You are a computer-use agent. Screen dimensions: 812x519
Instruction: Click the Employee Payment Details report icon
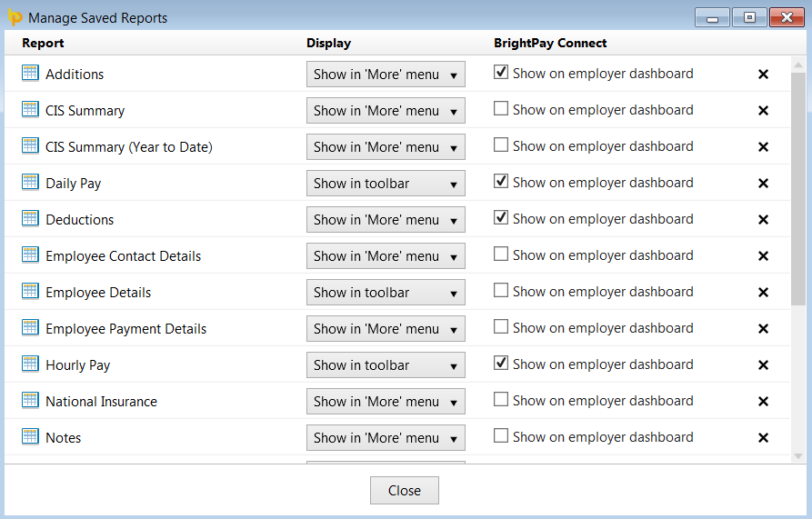[30, 327]
